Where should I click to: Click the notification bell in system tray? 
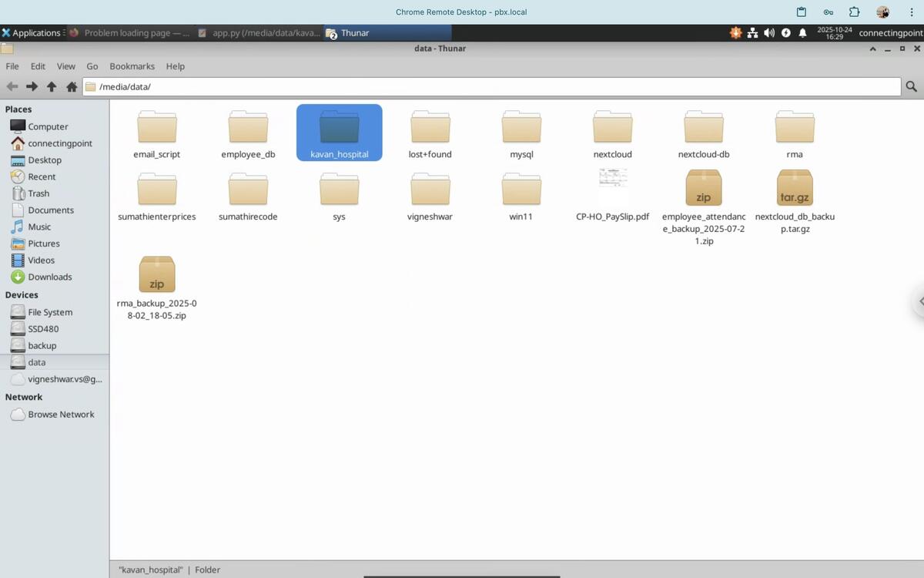[802, 33]
